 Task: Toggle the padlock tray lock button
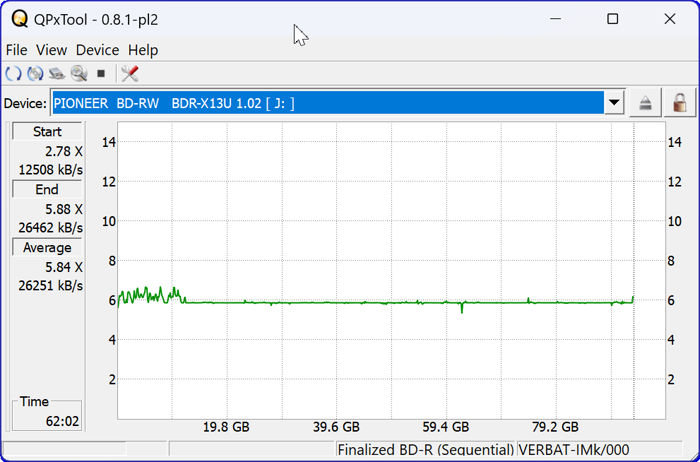(x=679, y=103)
